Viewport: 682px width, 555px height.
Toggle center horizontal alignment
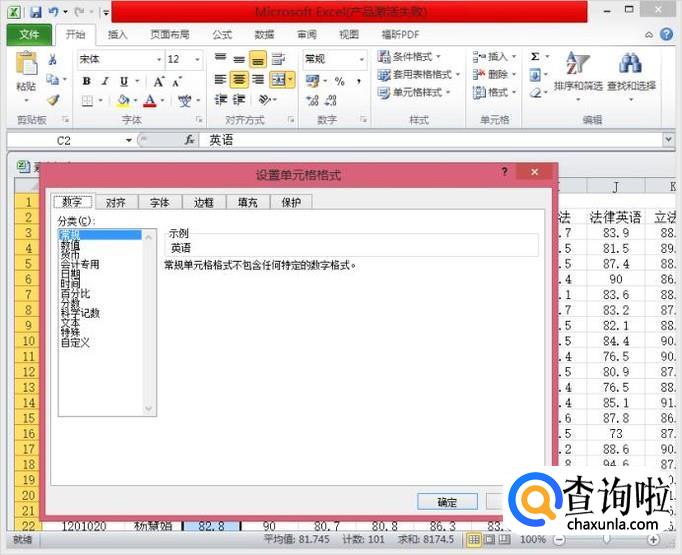pyautogui.click(x=239, y=80)
